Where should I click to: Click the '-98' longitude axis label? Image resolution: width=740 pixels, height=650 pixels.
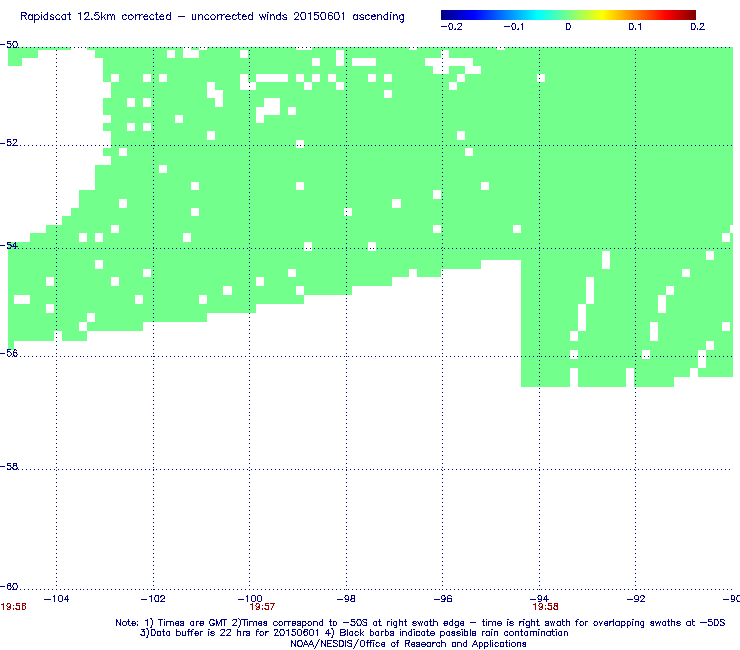346,599
